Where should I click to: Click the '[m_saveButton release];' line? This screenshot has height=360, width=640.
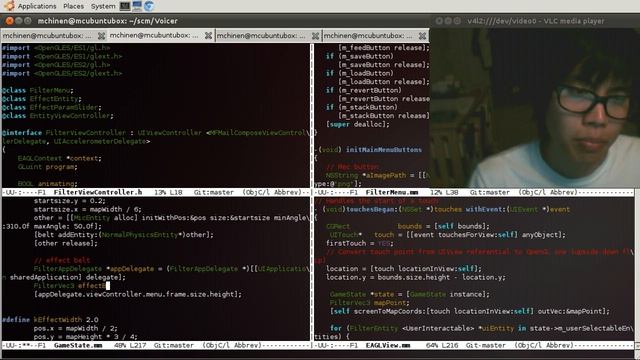pos(384,64)
